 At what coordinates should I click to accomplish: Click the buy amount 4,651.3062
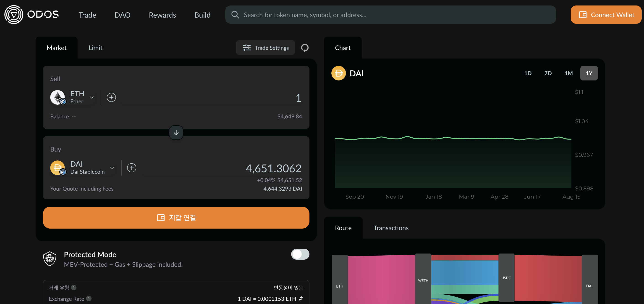coord(273,168)
